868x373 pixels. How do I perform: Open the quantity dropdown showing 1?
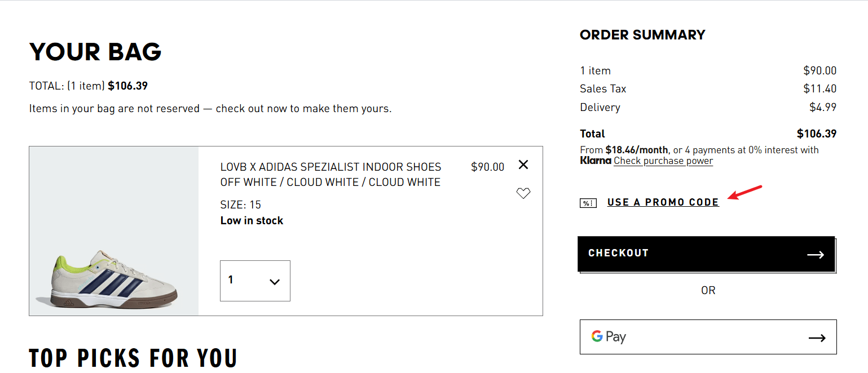coord(255,281)
